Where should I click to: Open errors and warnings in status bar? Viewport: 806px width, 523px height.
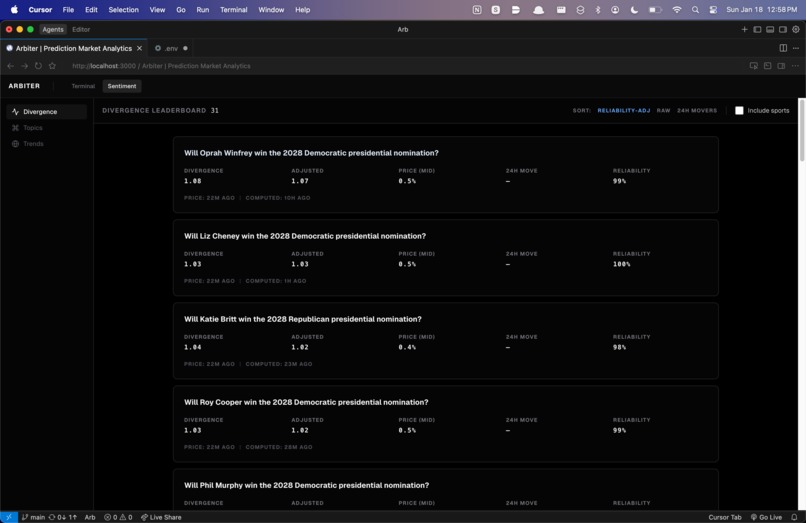(x=118, y=517)
